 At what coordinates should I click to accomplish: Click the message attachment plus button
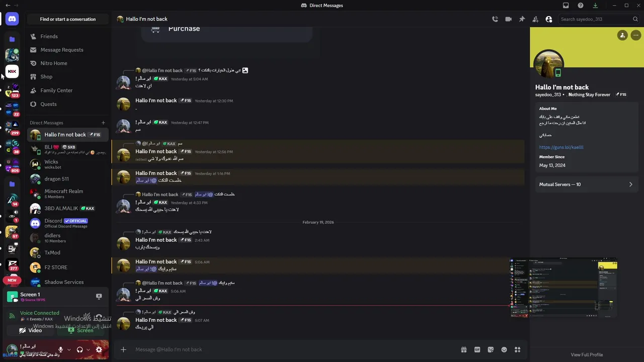coord(123,349)
